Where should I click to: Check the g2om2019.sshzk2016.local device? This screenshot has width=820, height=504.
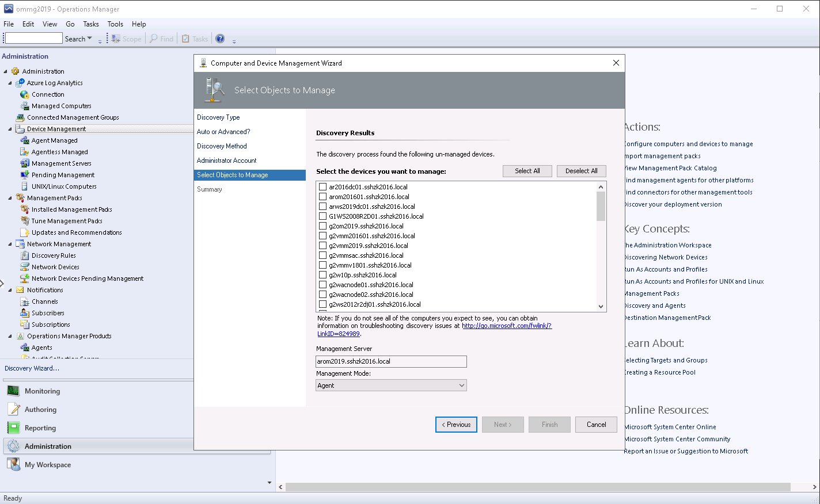322,226
